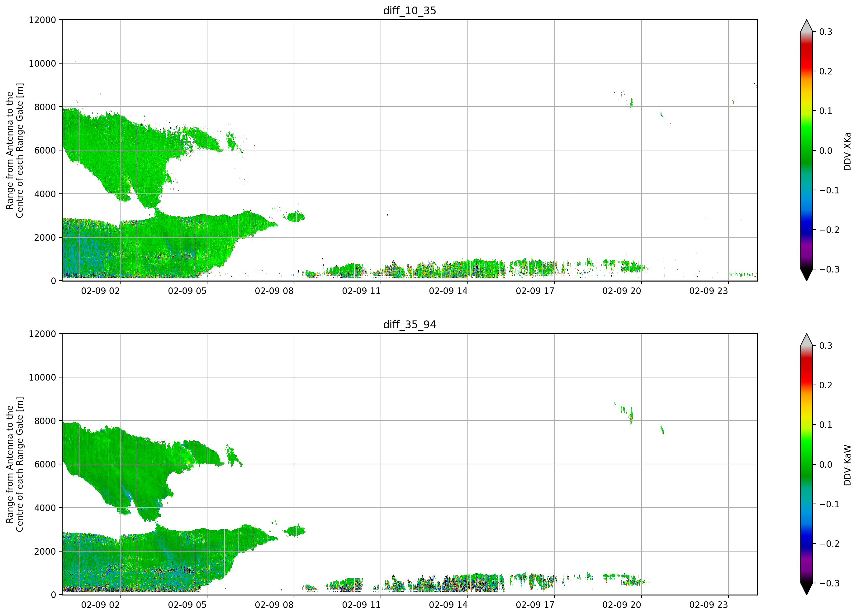
Task: Click the 02-09 11 x-tick under the diff_35_94 plot
Action: click(361, 605)
